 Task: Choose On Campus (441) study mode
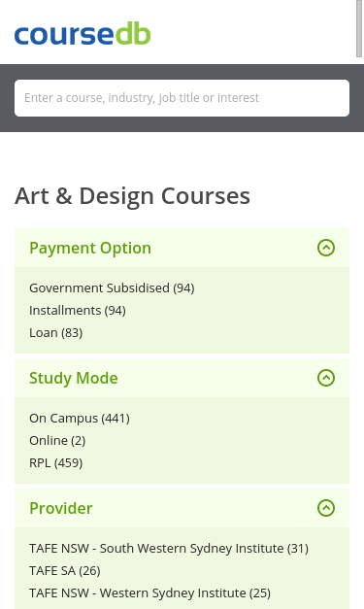pos(80,419)
